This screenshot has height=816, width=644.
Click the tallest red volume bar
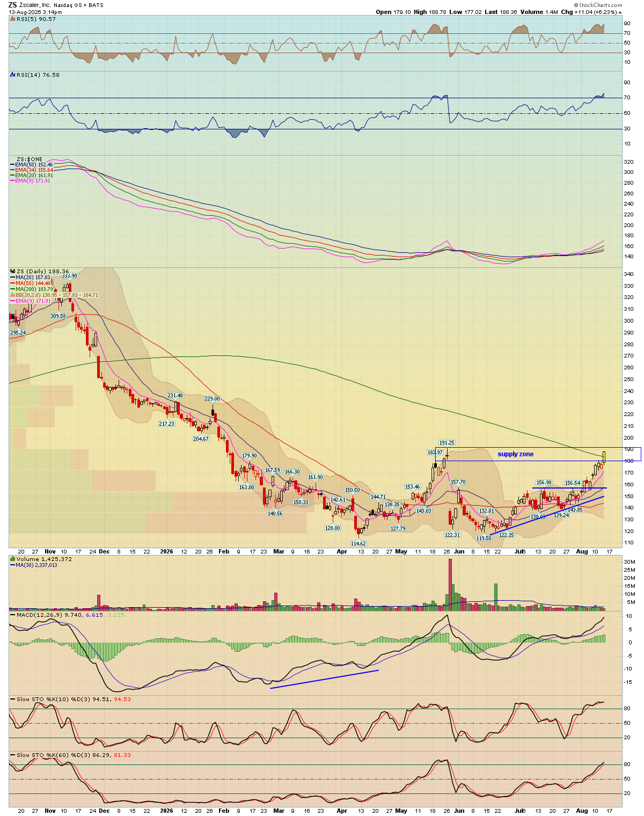point(450,585)
